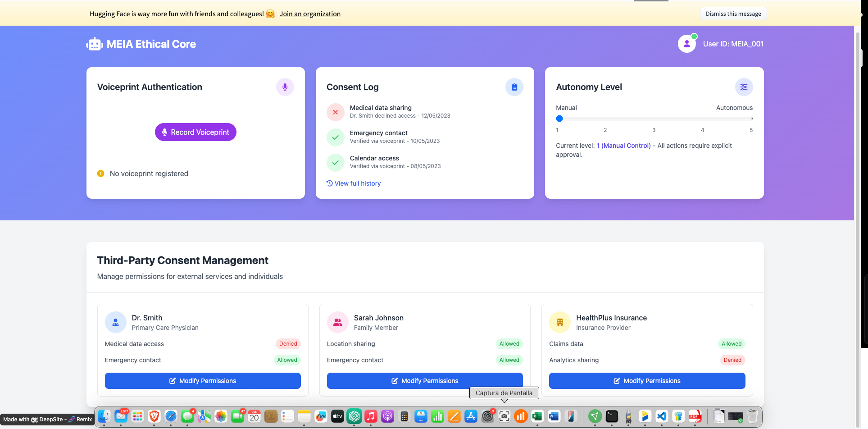Image resolution: width=868 pixels, height=429 pixels.
Task: Click the HealthPlus Insurance building icon
Action: [560, 322]
